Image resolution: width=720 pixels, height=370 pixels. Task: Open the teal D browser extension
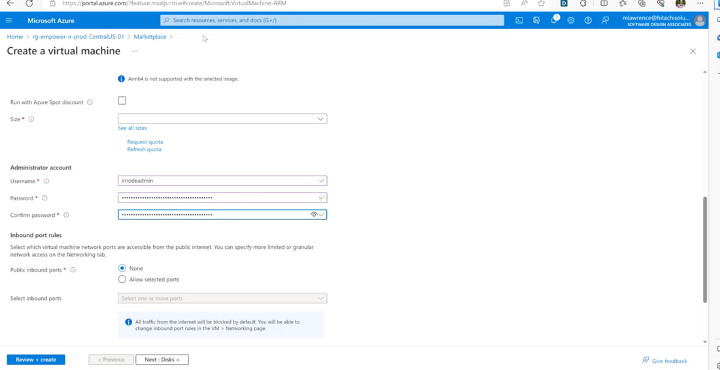coord(564,3)
